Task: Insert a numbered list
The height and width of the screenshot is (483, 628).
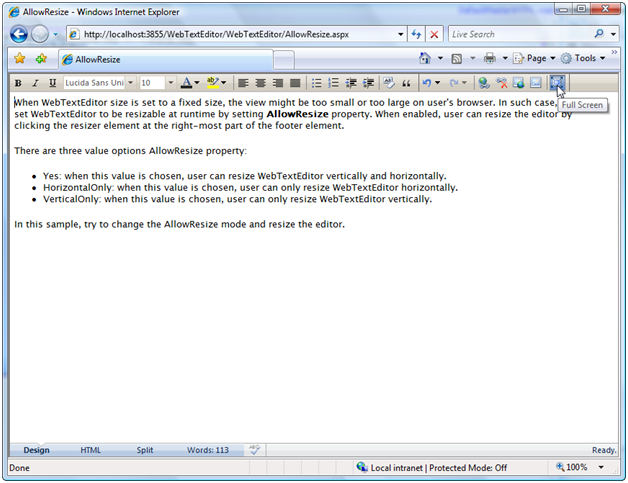Action: [x=334, y=83]
